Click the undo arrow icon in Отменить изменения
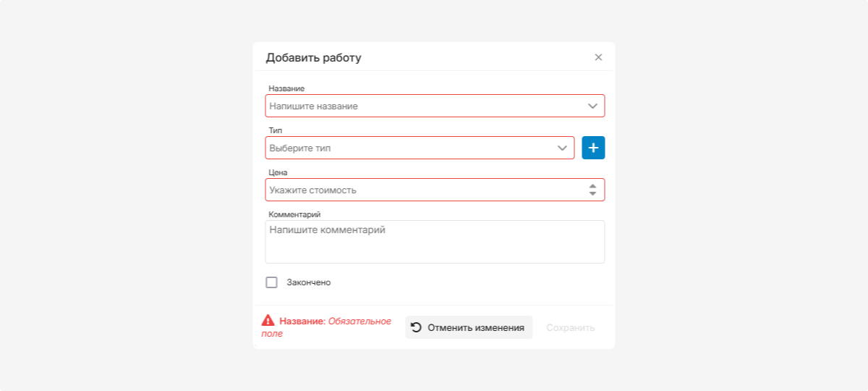Viewport: 868px width, 391px height. 416,327
